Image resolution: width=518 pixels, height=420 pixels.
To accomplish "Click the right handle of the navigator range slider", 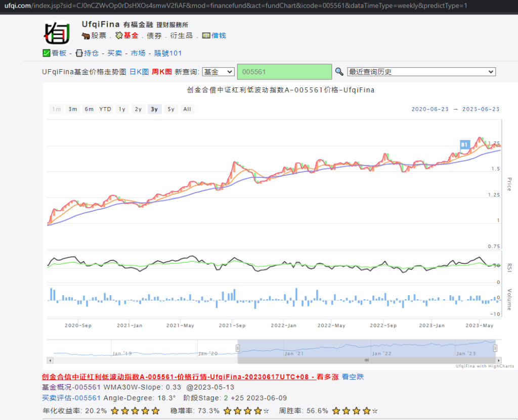I will 495,348.
